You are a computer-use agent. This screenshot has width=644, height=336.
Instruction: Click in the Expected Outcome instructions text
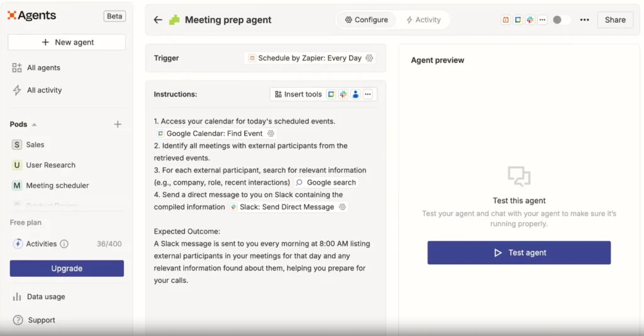point(262,256)
